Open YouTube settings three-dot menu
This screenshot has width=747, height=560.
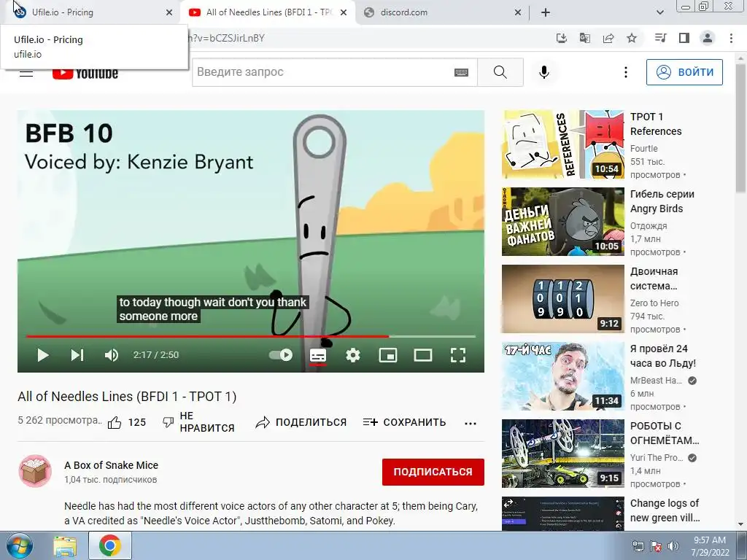pyautogui.click(x=625, y=72)
